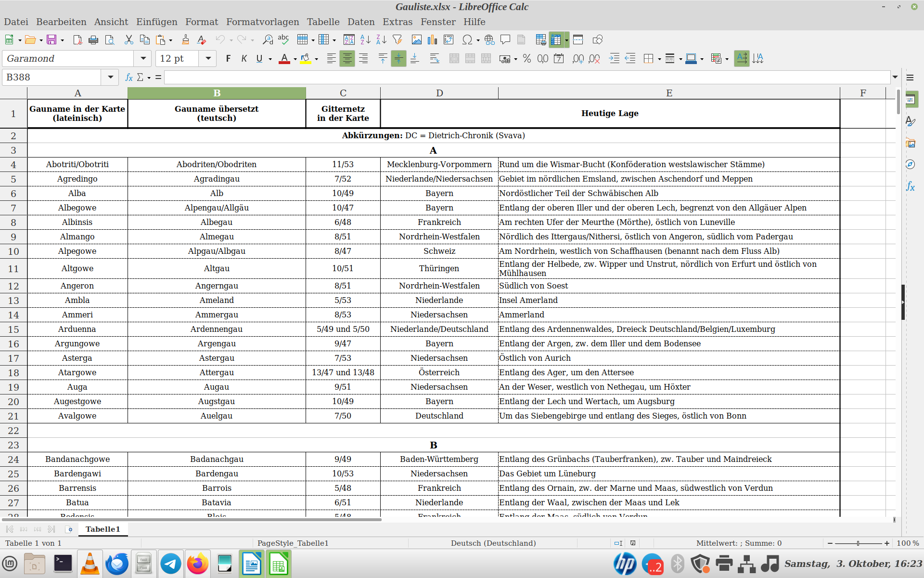924x578 pixels.
Task: Expand the font size dropdown
Action: (208, 58)
